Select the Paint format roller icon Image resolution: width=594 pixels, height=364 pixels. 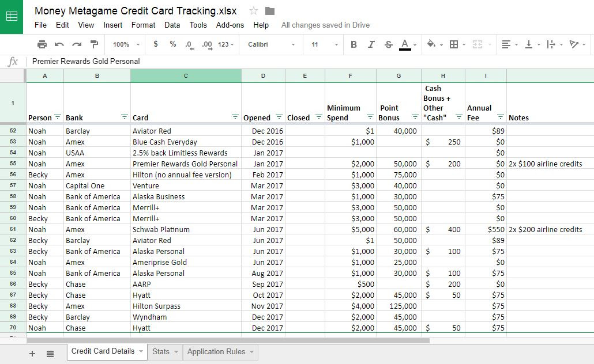[x=95, y=44]
